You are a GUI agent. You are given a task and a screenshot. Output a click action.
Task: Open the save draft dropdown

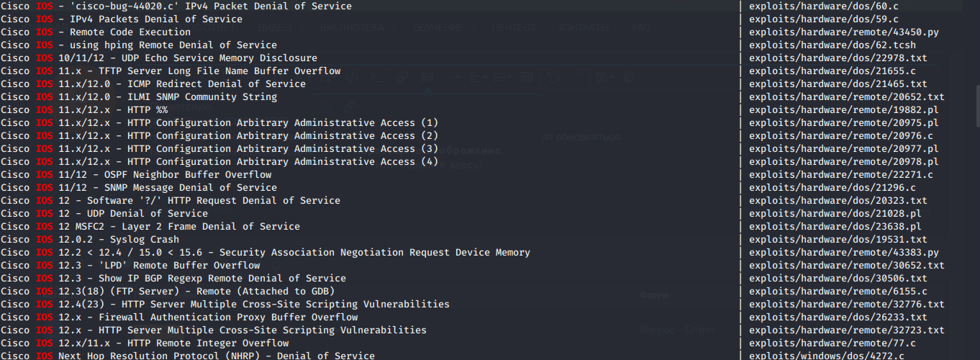pos(603,77)
